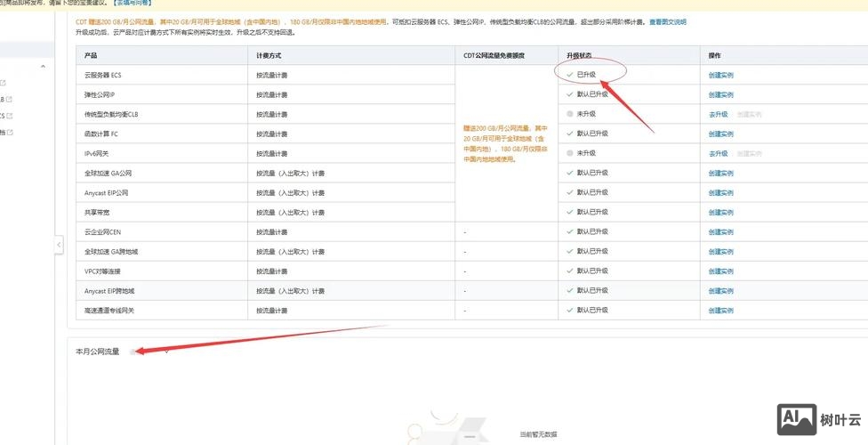This screenshot has height=445, width=868.
Task: Click the 已升级 status text for ECS
Action: tap(586, 74)
